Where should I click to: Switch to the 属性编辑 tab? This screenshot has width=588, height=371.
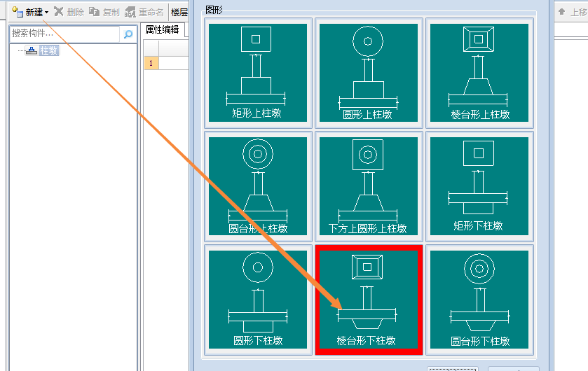(x=163, y=29)
